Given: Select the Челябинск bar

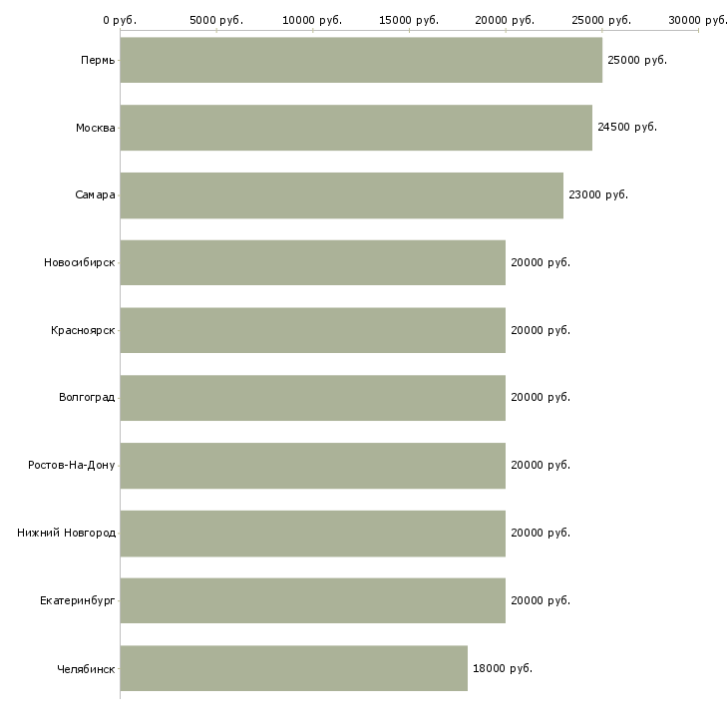Looking at the screenshot, I should pyautogui.click(x=294, y=668).
